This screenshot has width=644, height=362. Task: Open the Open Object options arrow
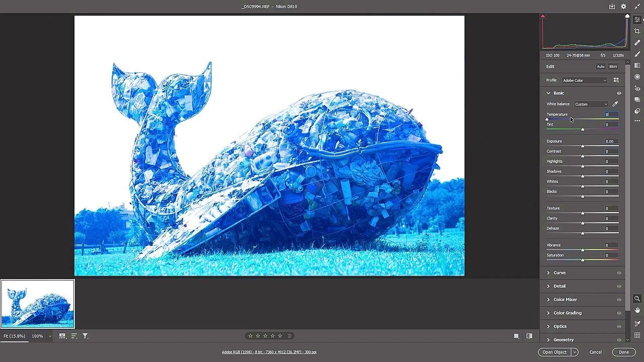pyautogui.click(x=575, y=352)
